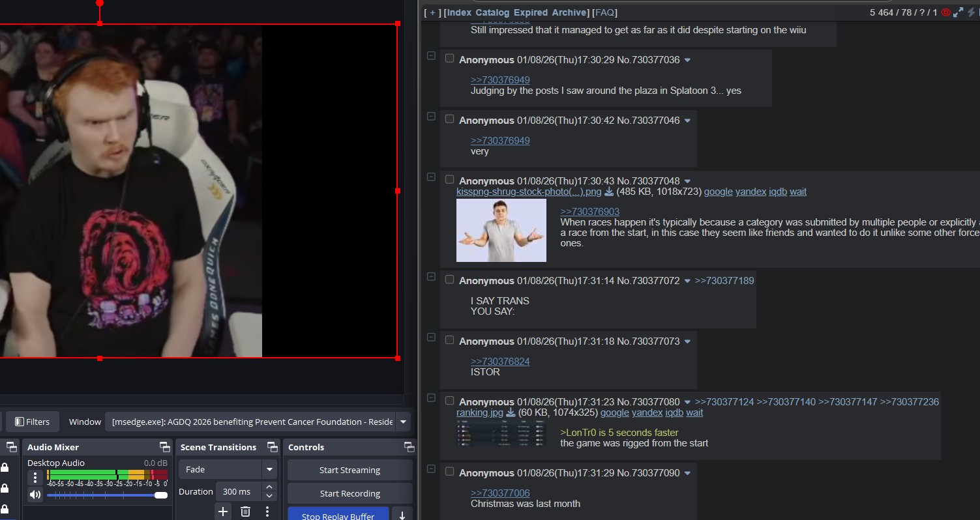The height and width of the screenshot is (520, 980).
Task: Tick the checkbox on post No.730377036
Action: click(449, 59)
